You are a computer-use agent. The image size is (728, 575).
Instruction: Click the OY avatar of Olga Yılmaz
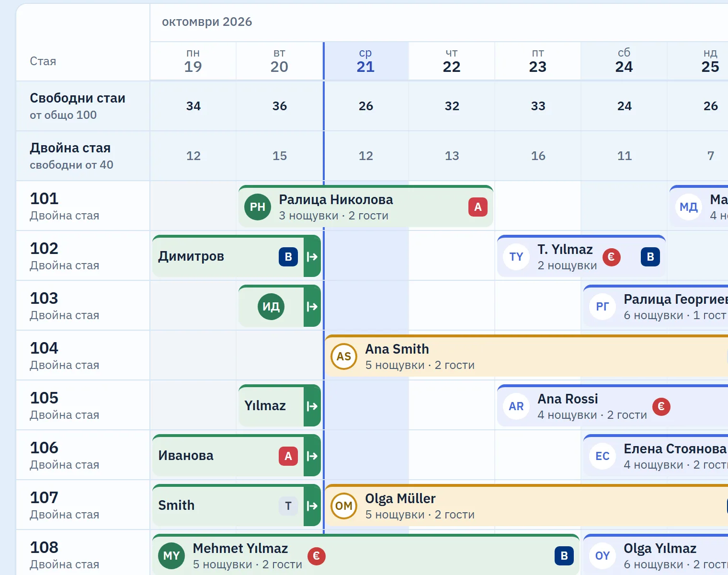[603, 556]
